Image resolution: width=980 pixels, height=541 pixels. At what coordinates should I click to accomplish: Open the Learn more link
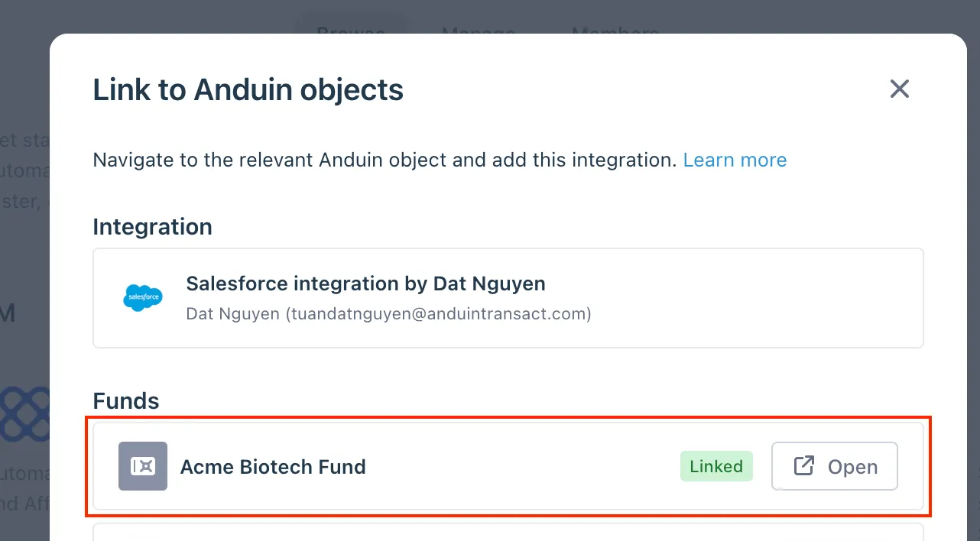coord(735,160)
